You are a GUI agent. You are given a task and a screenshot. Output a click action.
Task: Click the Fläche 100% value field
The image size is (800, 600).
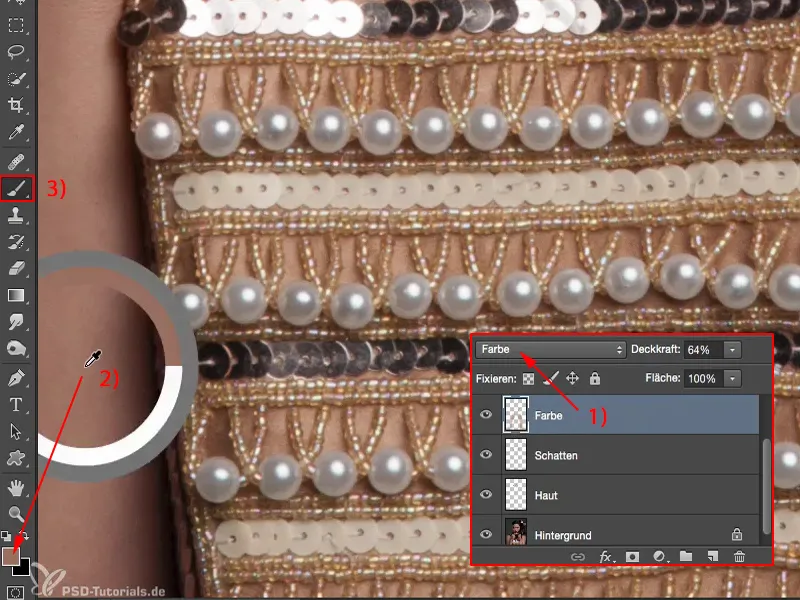[x=704, y=379]
